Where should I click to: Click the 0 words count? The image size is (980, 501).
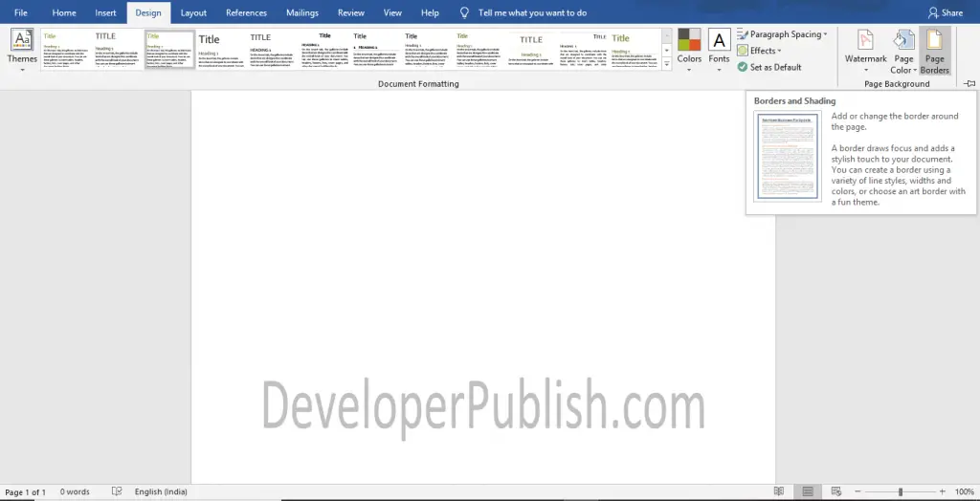click(75, 491)
